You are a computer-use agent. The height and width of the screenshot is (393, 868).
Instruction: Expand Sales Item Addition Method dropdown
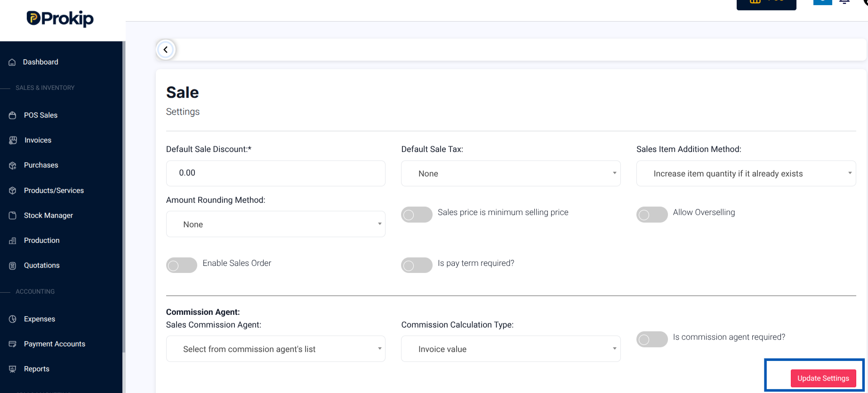(746, 174)
